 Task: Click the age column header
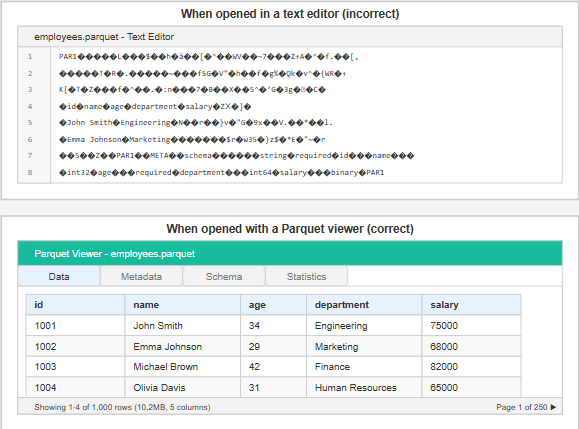point(274,305)
